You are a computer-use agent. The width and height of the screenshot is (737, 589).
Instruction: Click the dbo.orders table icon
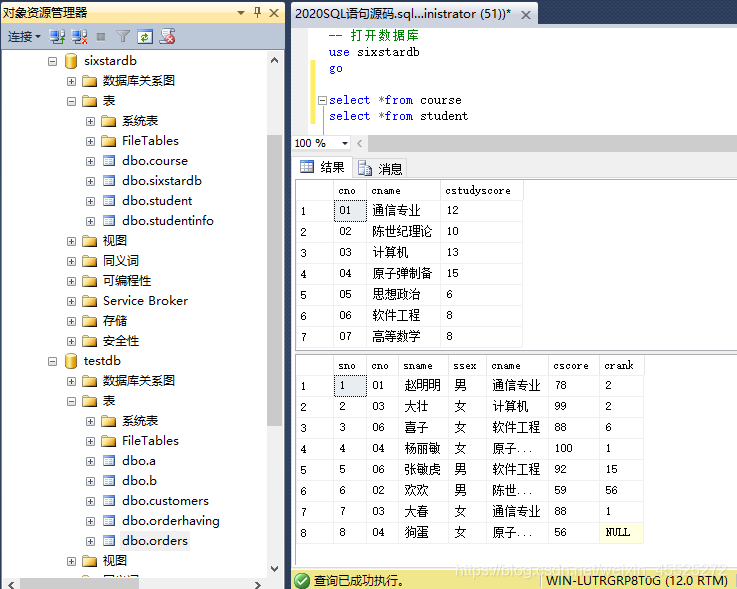[x=109, y=541]
